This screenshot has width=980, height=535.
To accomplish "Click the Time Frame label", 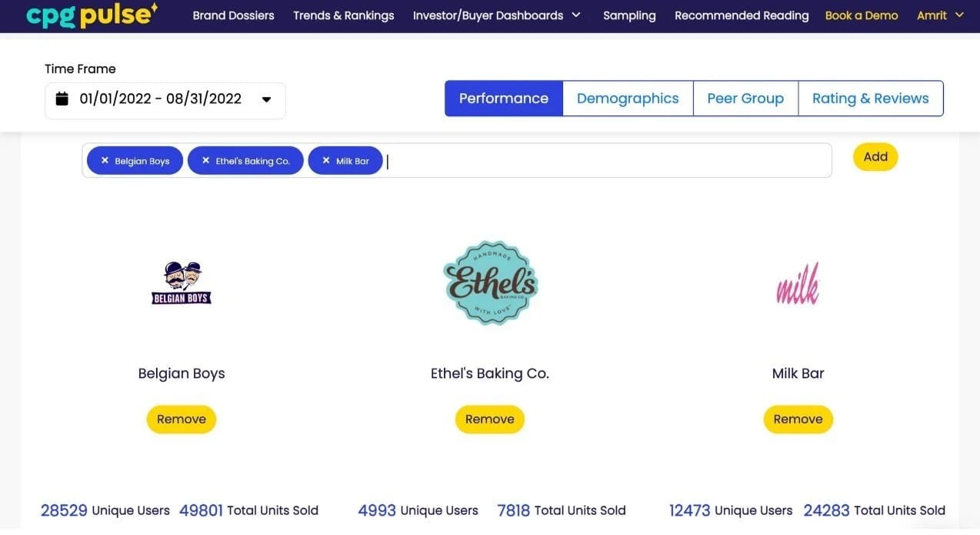I will pyautogui.click(x=80, y=69).
